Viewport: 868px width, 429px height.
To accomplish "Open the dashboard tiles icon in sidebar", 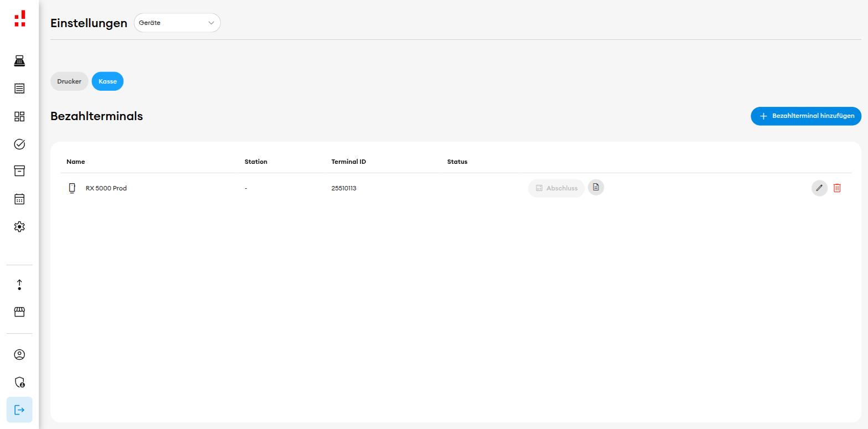I will coord(19,116).
